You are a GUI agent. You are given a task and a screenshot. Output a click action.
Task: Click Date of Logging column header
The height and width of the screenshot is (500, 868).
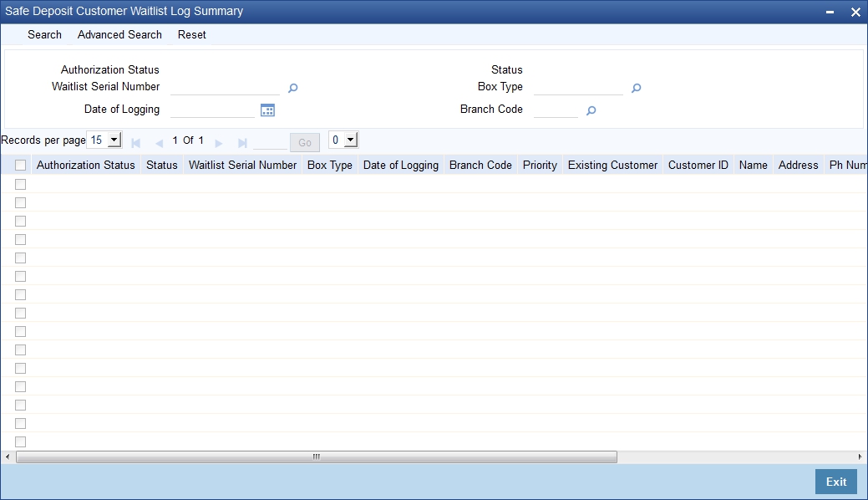pos(401,166)
